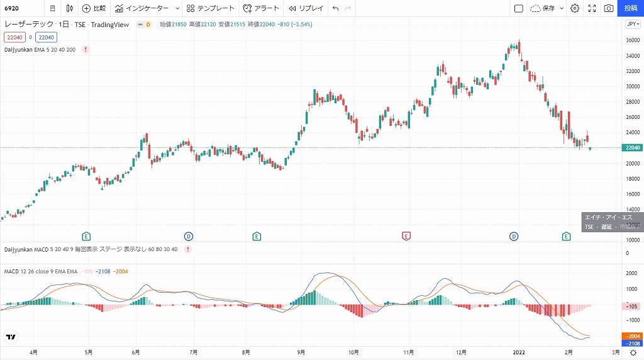Image resolution: width=644 pixels, height=360 pixels.
Task: Click the compare symbol plus icon
Action: click(86, 8)
